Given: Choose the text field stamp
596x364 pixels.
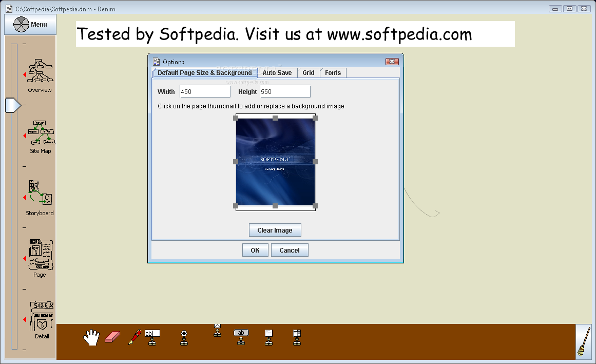Looking at the screenshot, I should pyautogui.click(x=152, y=337).
